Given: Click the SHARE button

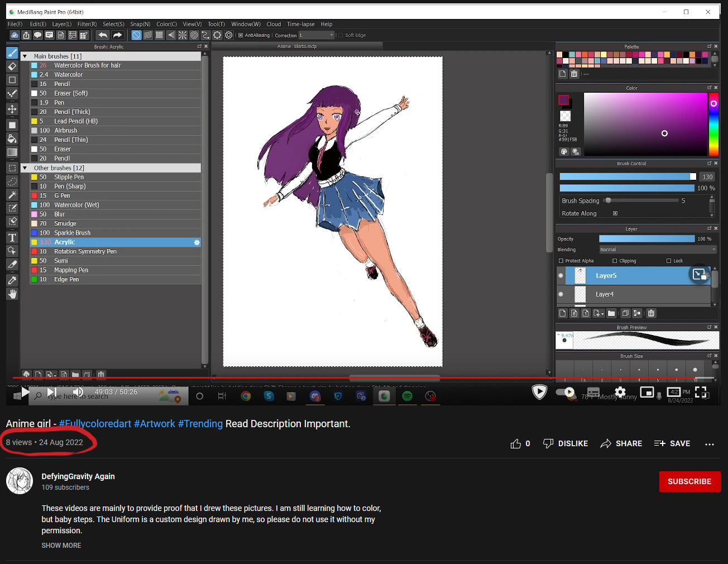Looking at the screenshot, I should (621, 443).
